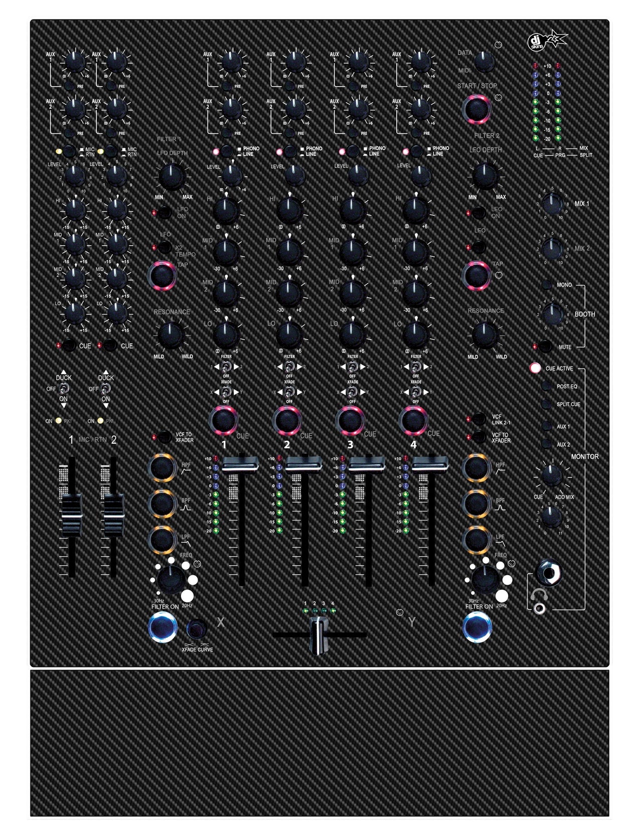This screenshot has height=840, width=642.
Task: Activate channel 2 CUE button
Action: click(287, 420)
